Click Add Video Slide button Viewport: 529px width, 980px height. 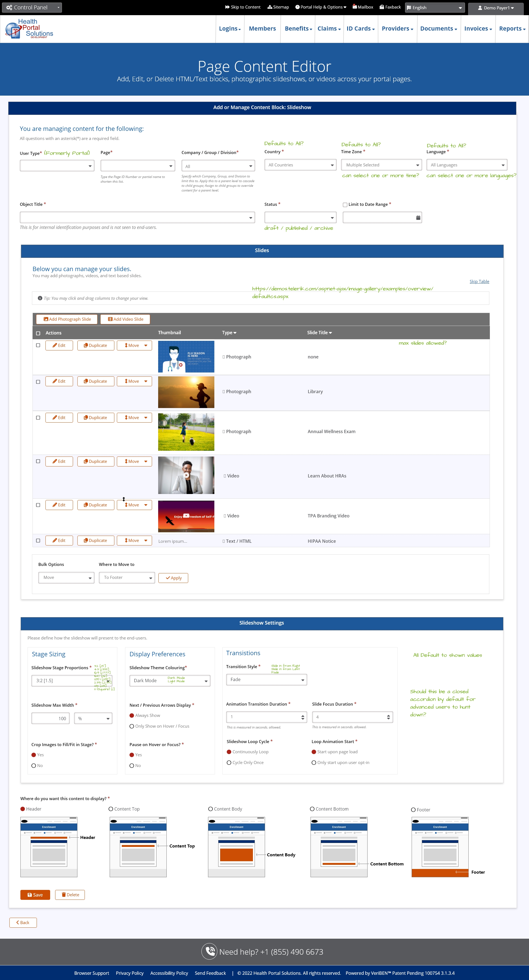click(125, 319)
